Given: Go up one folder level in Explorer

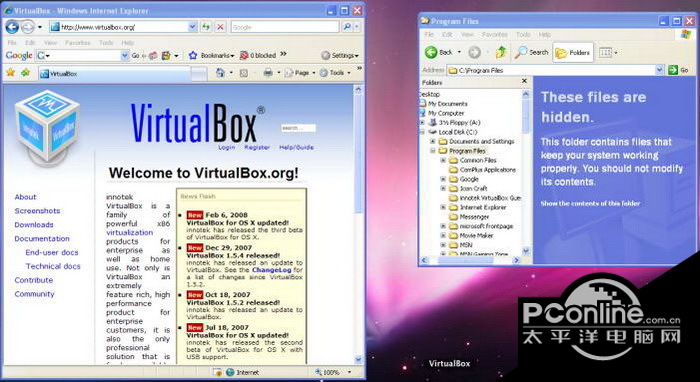Looking at the screenshot, I should point(501,52).
